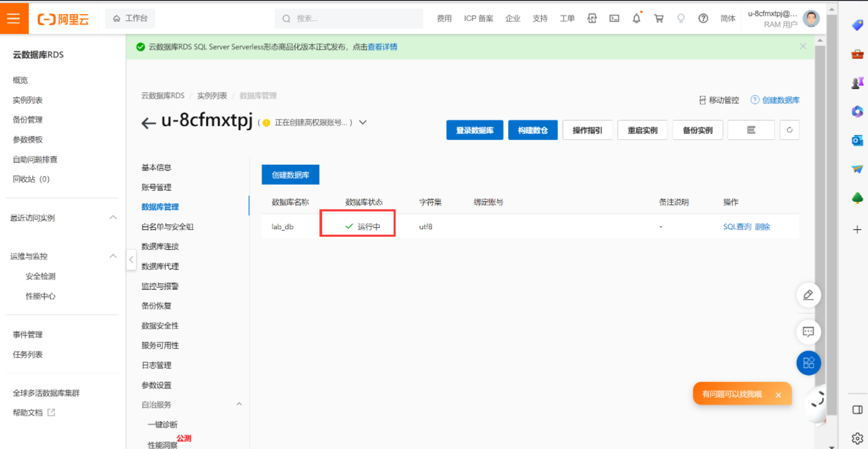The height and width of the screenshot is (449, 868).
Task: Collapse the 运维与监控 section
Action: click(113, 256)
